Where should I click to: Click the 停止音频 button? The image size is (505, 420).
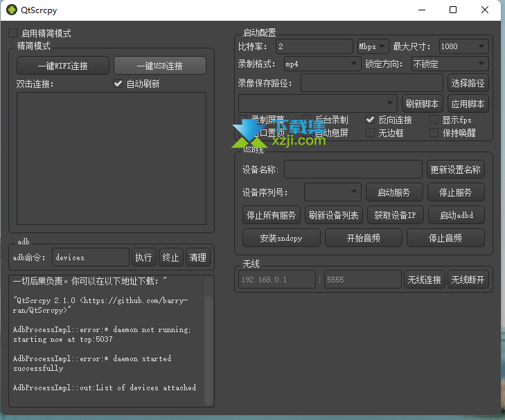tap(445, 237)
